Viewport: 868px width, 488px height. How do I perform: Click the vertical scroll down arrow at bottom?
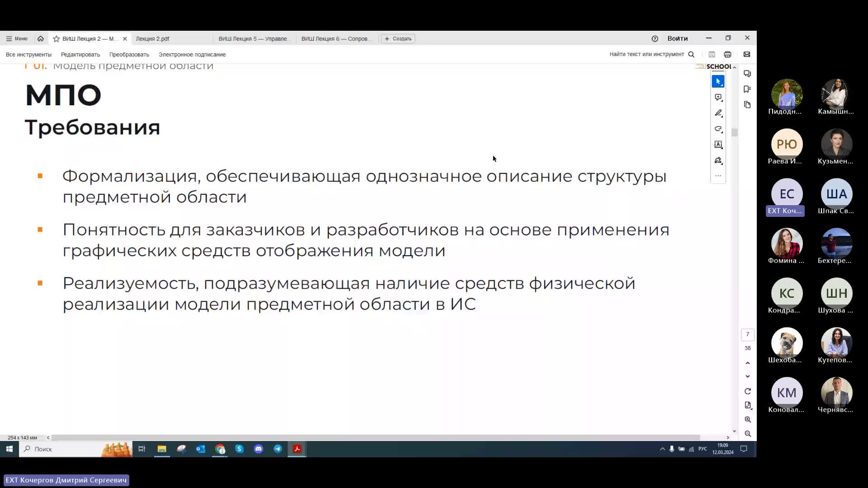click(x=734, y=431)
